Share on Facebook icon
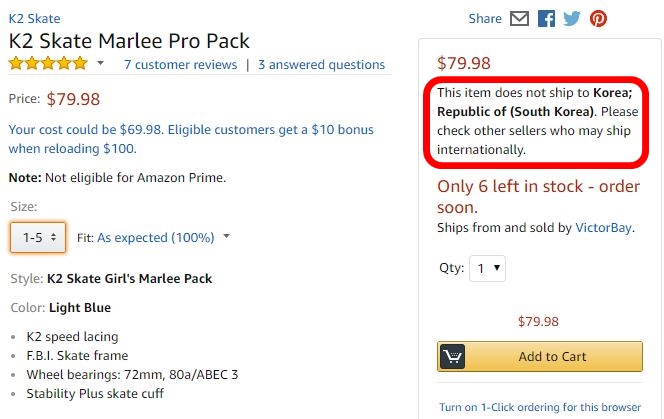The width and height of the screenshot is (664, 419). click(x=546, y=19)
